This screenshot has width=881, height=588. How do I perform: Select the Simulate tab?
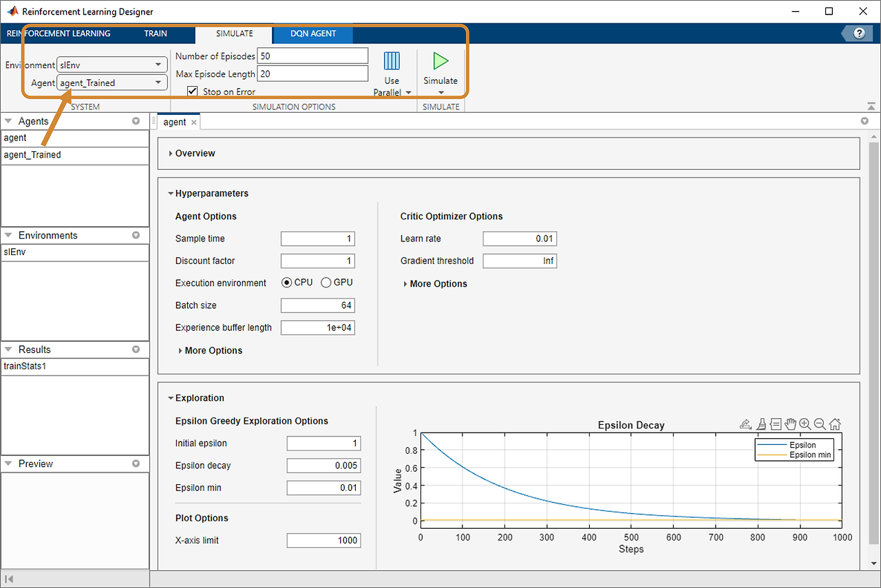pyautogui.click(x=235, y=33)
